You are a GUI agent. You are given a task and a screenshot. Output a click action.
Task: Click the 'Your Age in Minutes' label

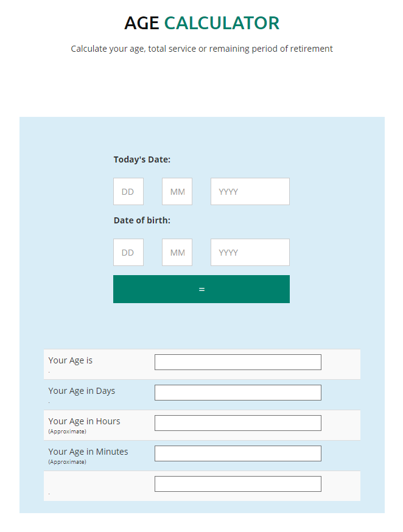pos(88,452)
